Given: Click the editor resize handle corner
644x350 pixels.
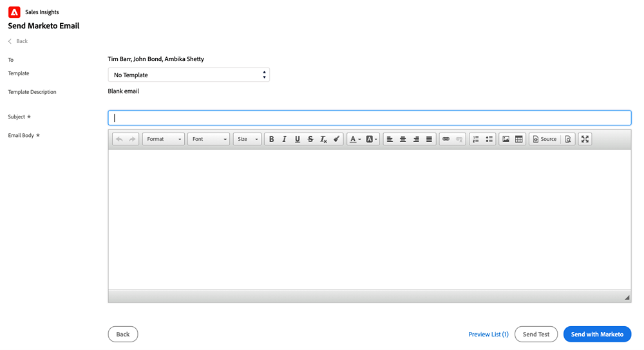Looking at the screenshot, I should click(x=627, y=297).
